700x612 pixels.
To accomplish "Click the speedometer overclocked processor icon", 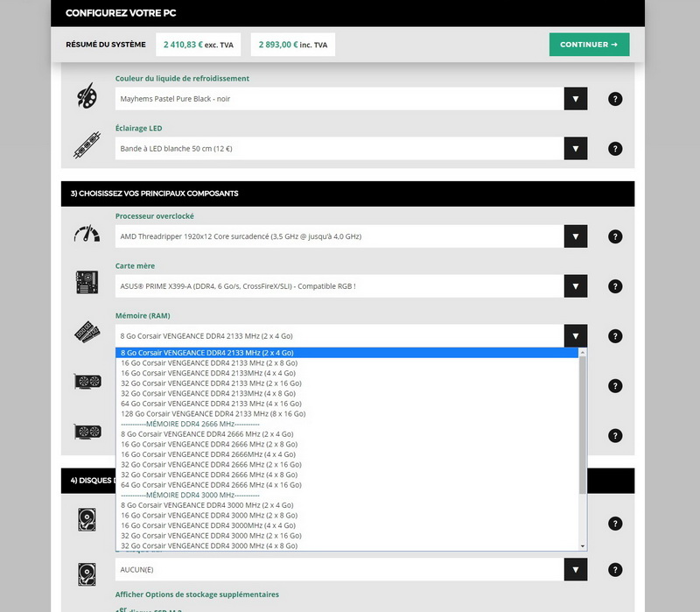I will click(x=87, y=234).
